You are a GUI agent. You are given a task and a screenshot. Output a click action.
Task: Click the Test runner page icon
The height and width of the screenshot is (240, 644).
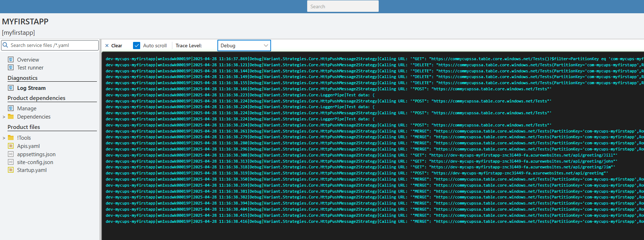point(11,67)
